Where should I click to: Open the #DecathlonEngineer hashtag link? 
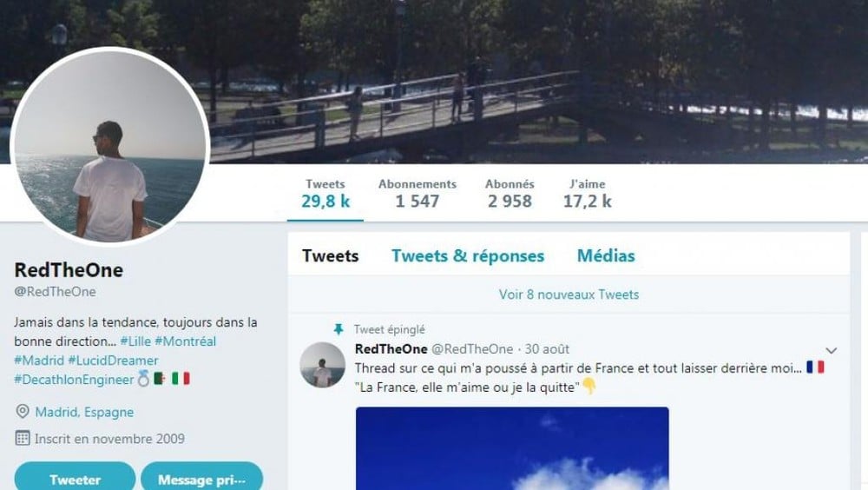[74, 379]
